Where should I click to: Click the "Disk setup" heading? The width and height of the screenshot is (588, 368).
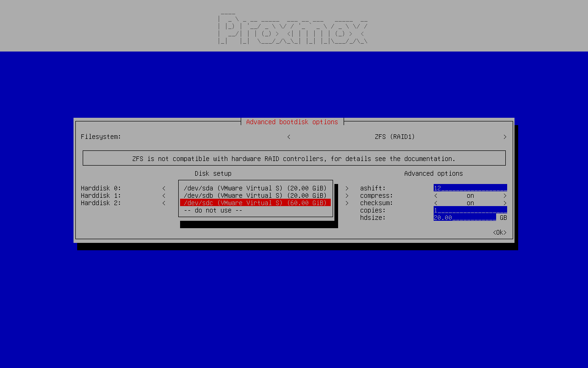[213, 173]
